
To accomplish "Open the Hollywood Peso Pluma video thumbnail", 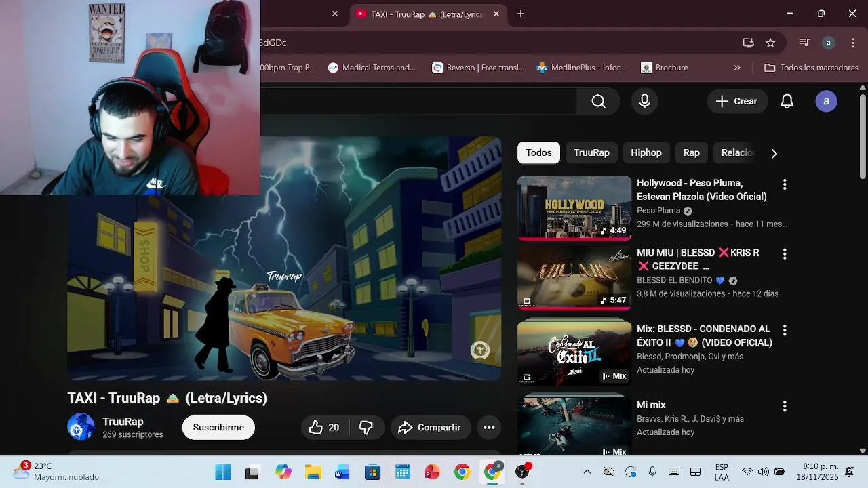I will tap(574, 208).
